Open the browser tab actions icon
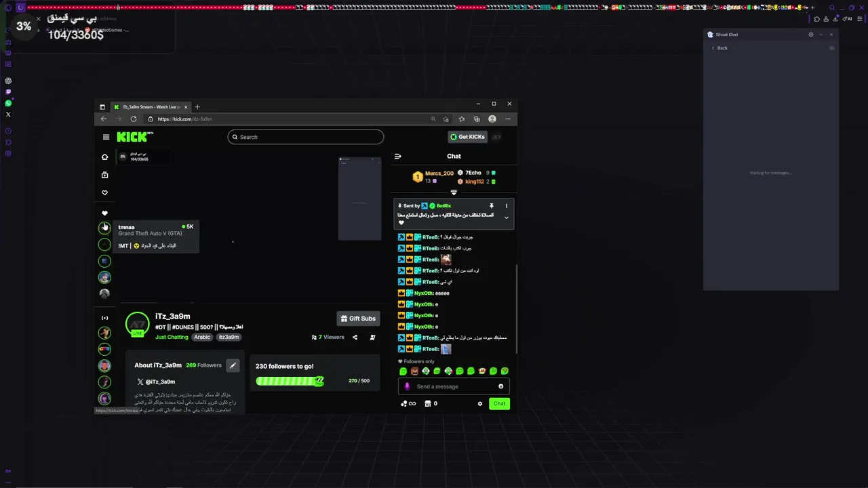868x488 pixels. pos(102,106)
